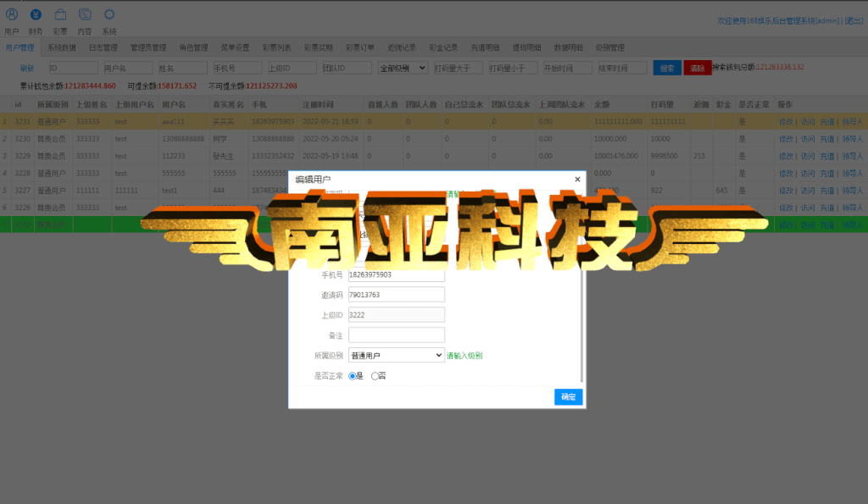Focus the 开始时间 date field
The image size is (868, 504).
[x=567, y=68]
